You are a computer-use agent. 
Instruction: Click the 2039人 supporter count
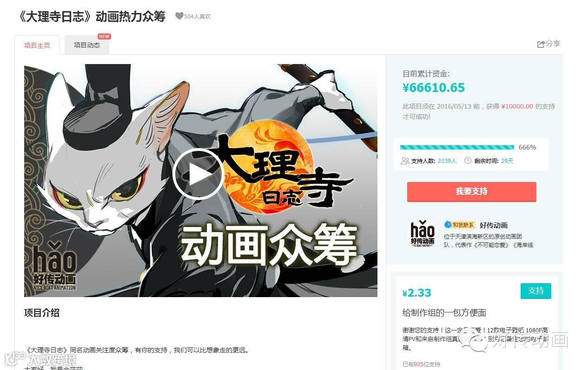pyautogui.click(x=447, y=161)
